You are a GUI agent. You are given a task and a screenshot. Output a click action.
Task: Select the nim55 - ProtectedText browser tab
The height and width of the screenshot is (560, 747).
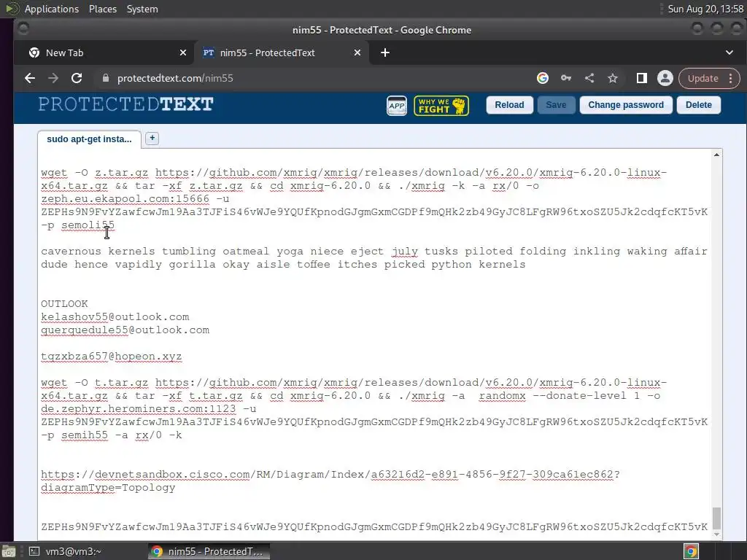click(x=281, y=52)
